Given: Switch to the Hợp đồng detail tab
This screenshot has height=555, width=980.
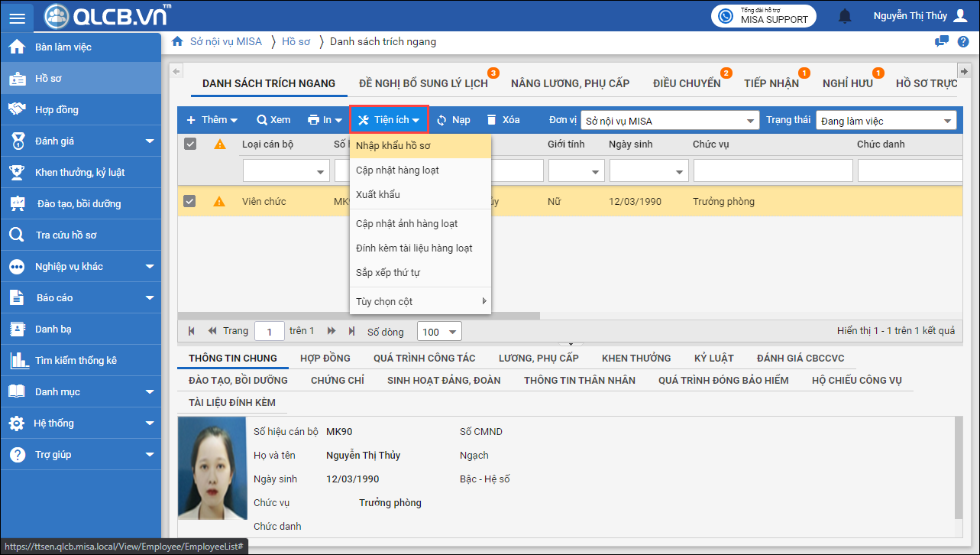Looking at the screenshot, I should pyautogui.click(x=325, y=358).
